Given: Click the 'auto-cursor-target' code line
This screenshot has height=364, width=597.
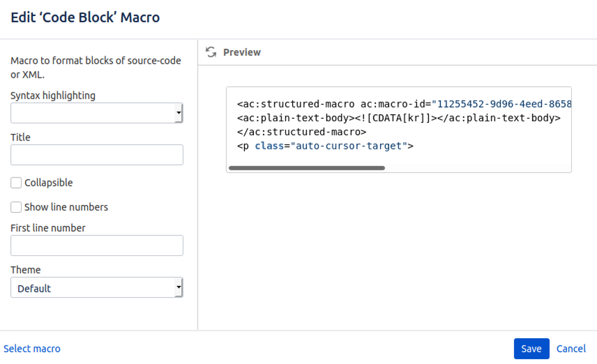Looking at the screenshot, I should [325, 145].
